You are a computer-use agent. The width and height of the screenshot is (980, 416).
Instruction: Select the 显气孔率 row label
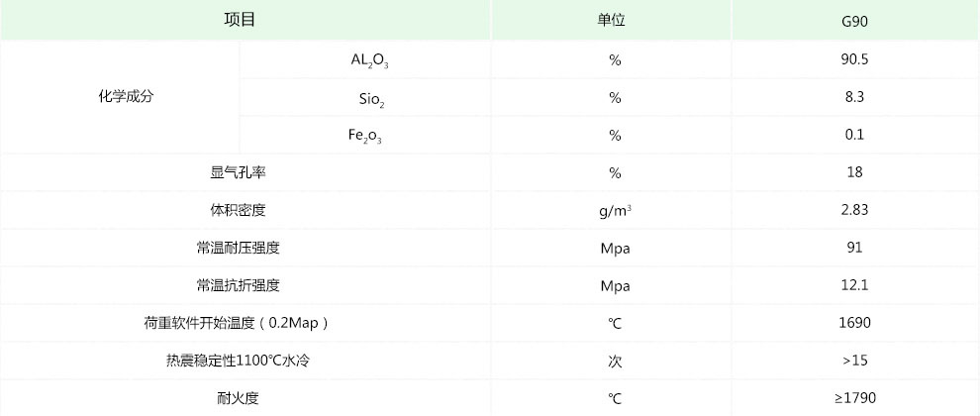click(239, 172)
